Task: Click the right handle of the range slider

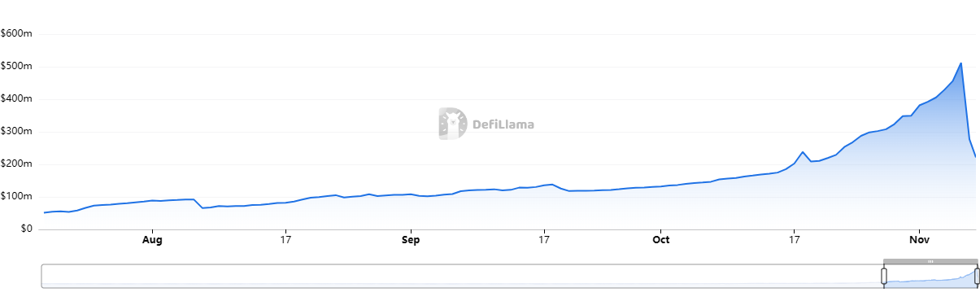Action: pyautogui.click(x=977, y=276)
